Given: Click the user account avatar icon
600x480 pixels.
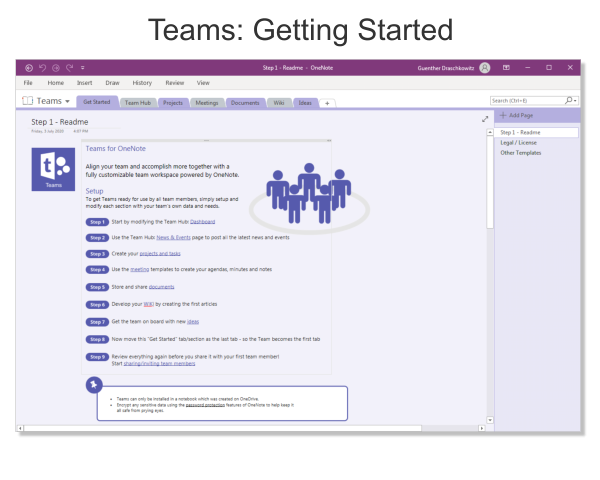Looking at the screenshot, I should point(485,68).
